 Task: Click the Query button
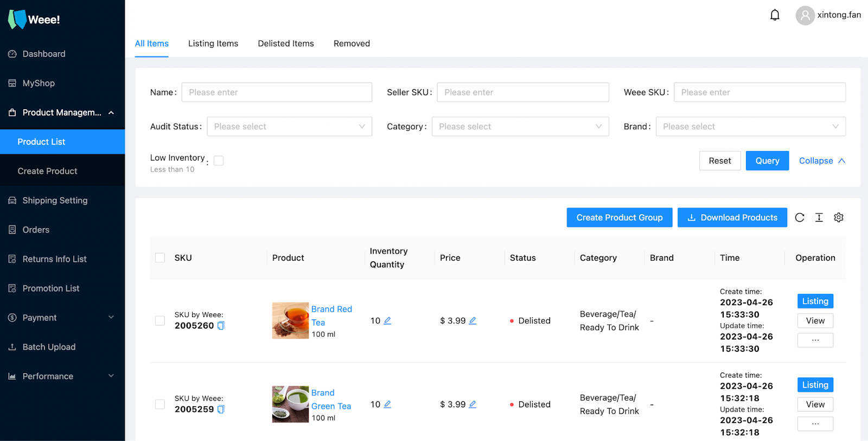tap(767, 161)
